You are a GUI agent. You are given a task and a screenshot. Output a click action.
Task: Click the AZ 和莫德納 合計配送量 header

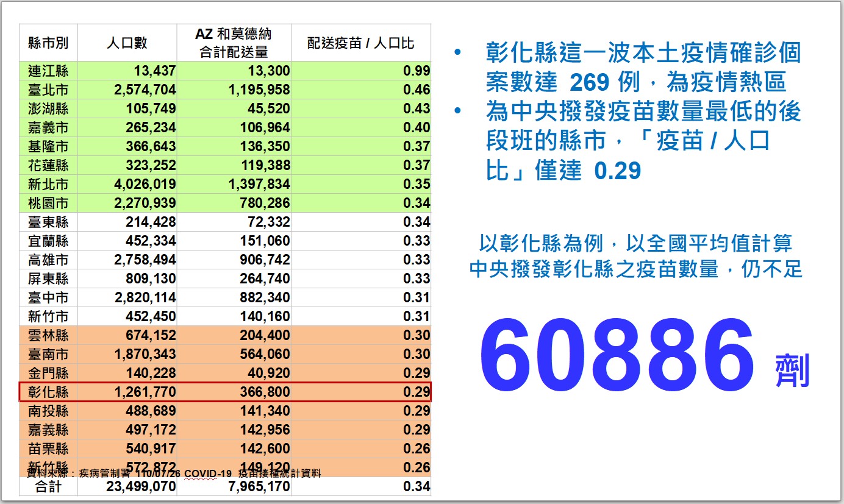[x=234, y=43]
